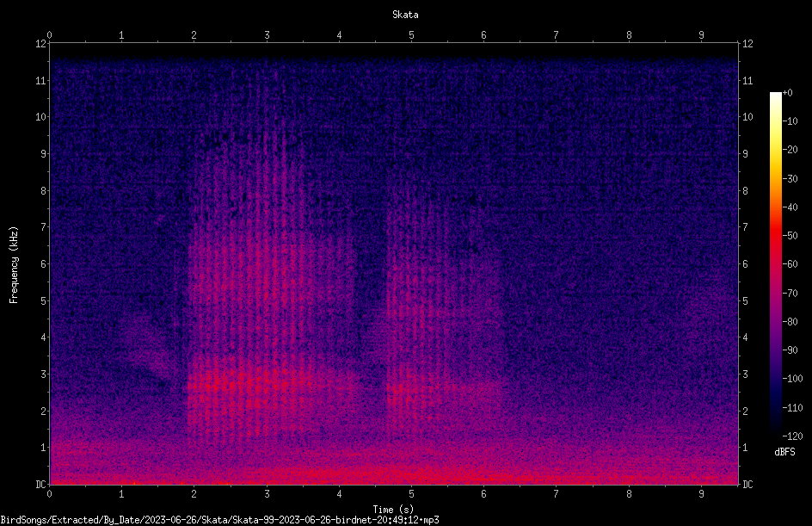812x526 pixels.
Task: Click the "Skata" title above the spectrogram
Action: 405,15
